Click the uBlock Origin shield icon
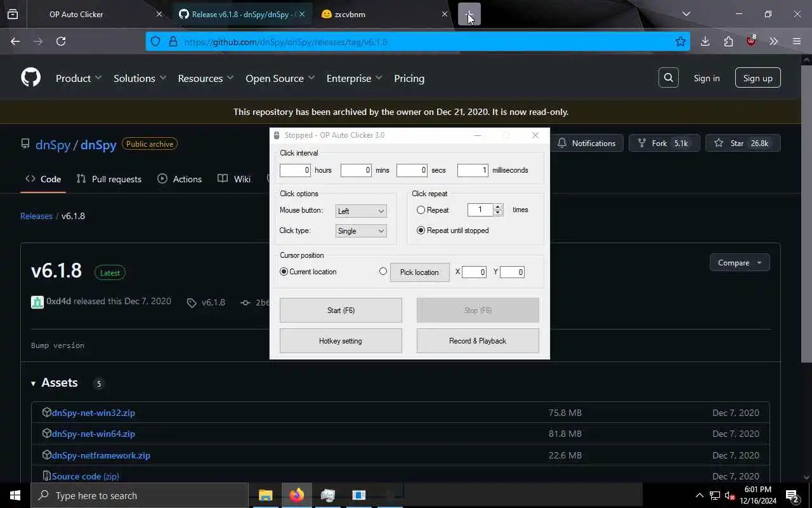812x508 pixels. pyautogui.click(x=751, y=41)
